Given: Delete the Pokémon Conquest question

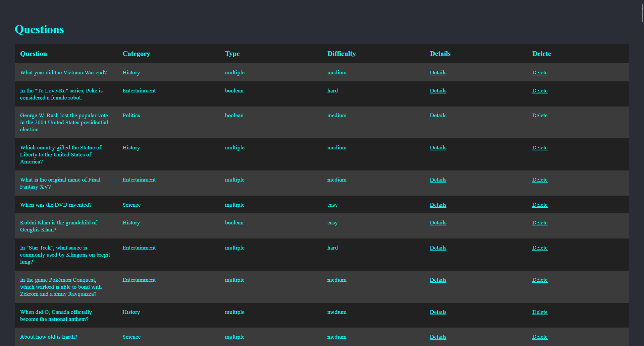Looking at the screenshot, I should coord(539,280).
